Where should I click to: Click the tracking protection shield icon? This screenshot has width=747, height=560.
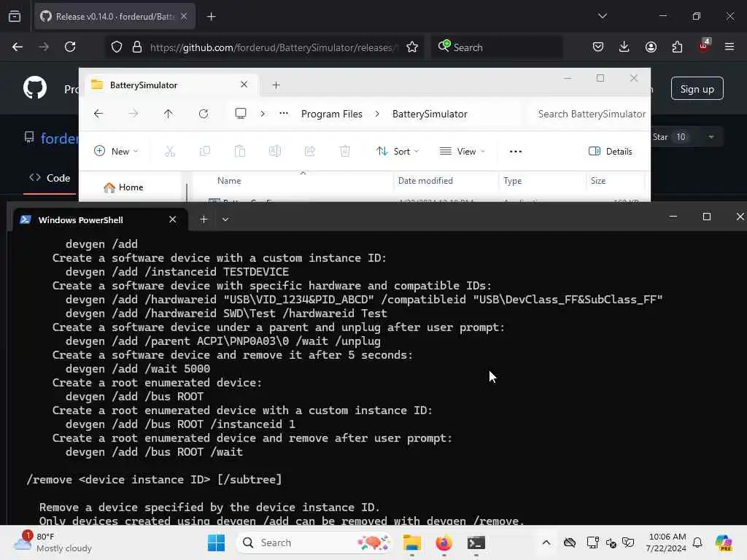[x=117, y=47]
